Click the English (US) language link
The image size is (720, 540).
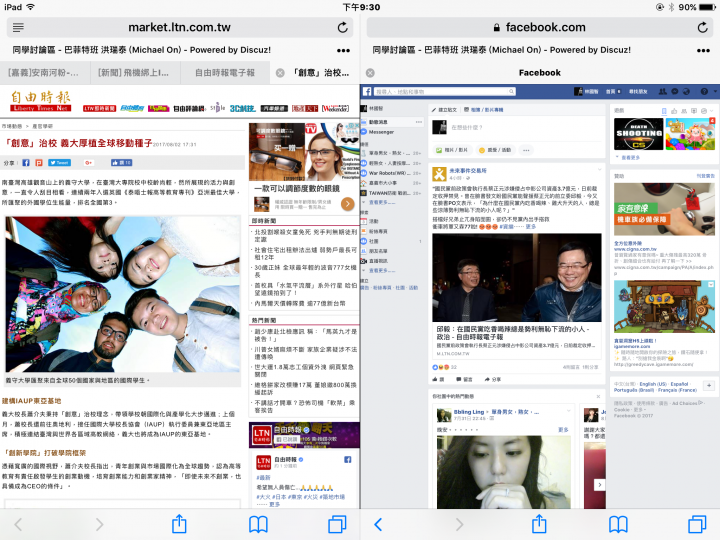[653, 384]
